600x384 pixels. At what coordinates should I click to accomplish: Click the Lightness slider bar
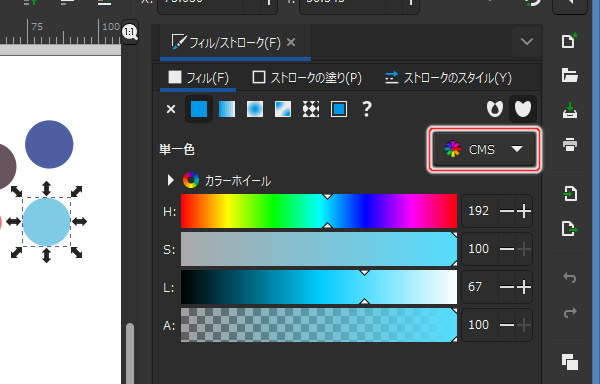pyautogui.click(x=319, y=287)
